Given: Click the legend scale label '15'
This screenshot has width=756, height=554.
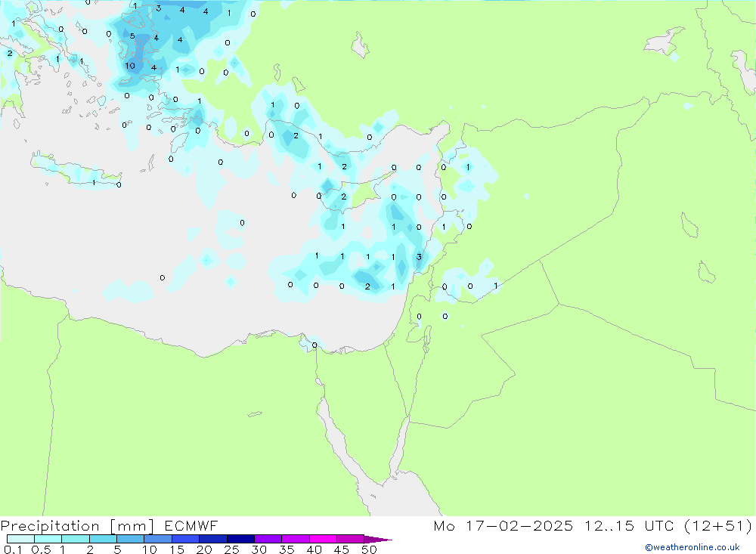Looking at the screenshot, I should point(177,549).
